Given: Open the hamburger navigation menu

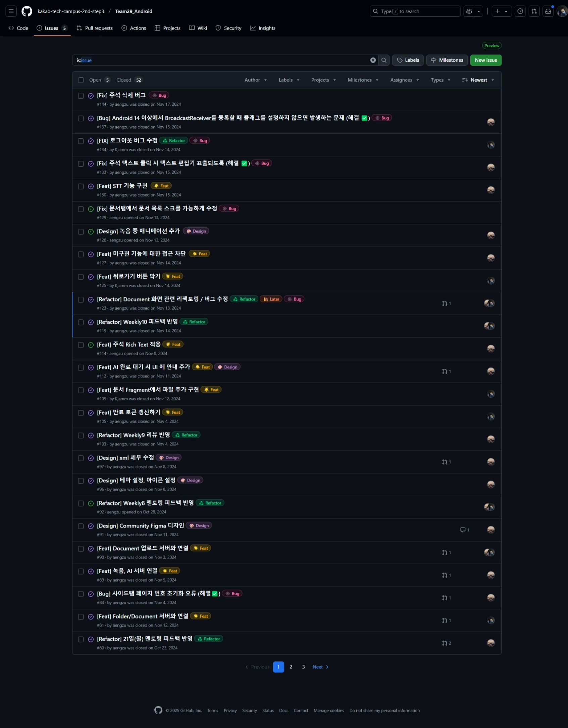Looking at the screenshot, I should (x=11, y=11).
